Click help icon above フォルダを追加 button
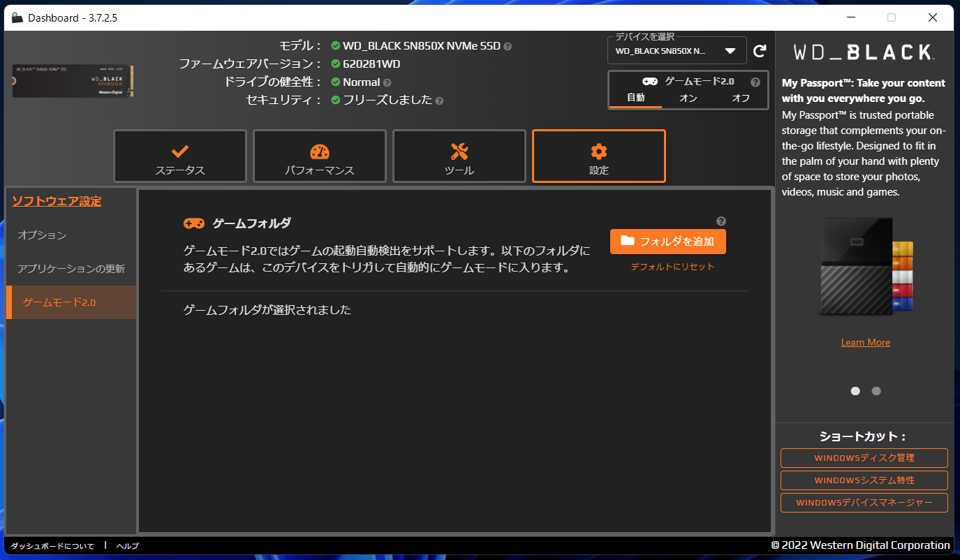The image size is (960, 560). (x=721, y=221)
